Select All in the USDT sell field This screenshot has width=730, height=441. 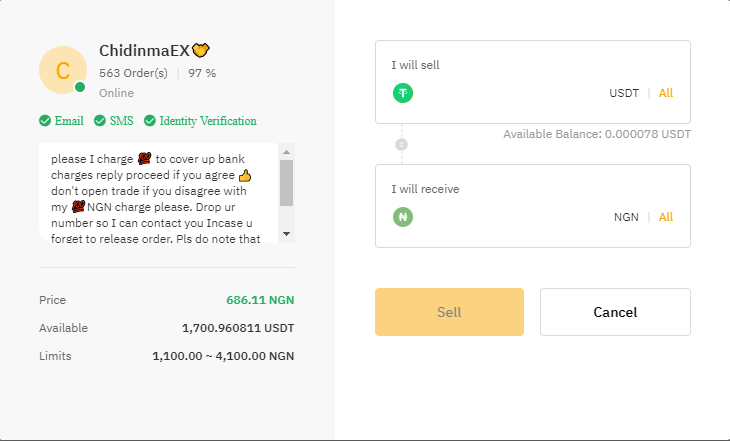pyautogui.click(x=666, y=93)
